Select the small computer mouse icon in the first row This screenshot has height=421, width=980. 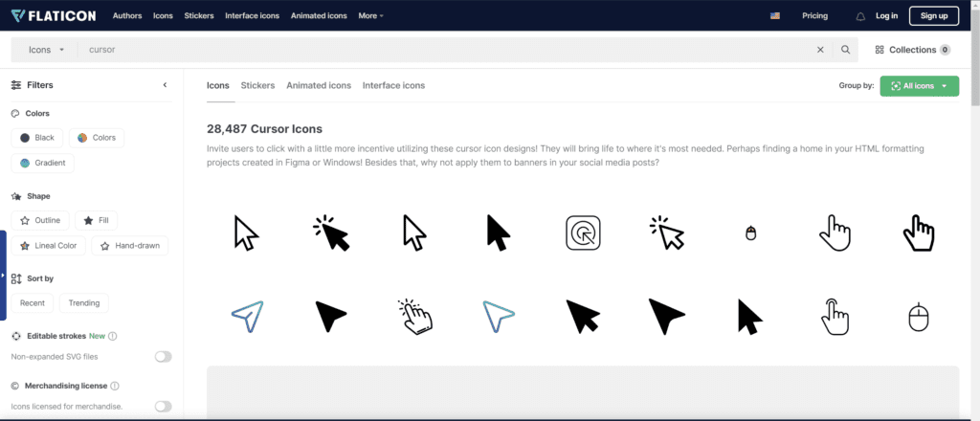pyautogui.click(x=751, y=233)
